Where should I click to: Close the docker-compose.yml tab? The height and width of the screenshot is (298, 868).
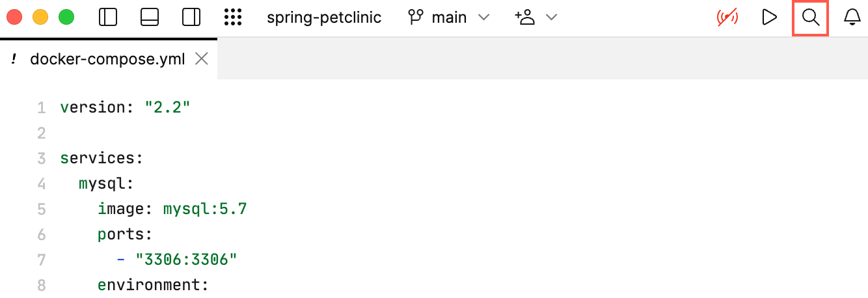[x=202, y=59]
